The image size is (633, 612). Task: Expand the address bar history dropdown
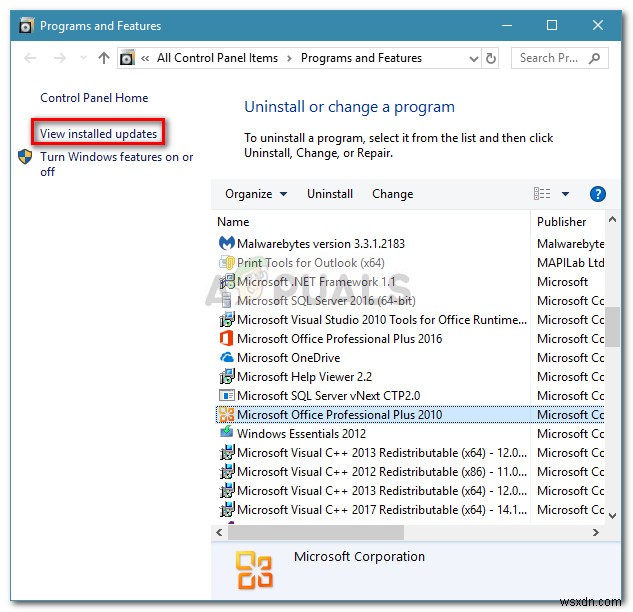click(474, 59)
